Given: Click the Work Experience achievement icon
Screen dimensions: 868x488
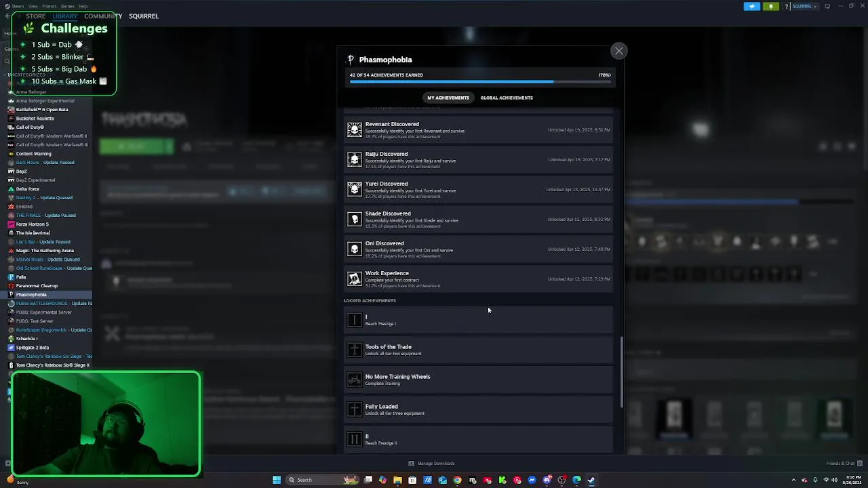Looking at the screenshot, I should (355, 279).
